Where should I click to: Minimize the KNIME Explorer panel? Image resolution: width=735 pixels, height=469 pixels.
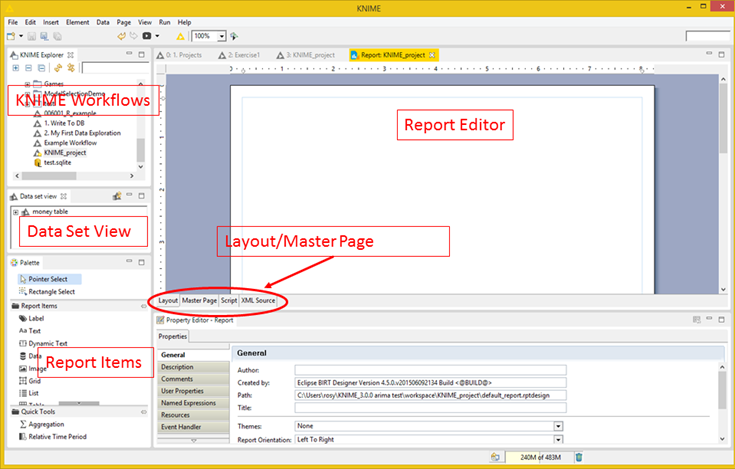pos(129,54)
